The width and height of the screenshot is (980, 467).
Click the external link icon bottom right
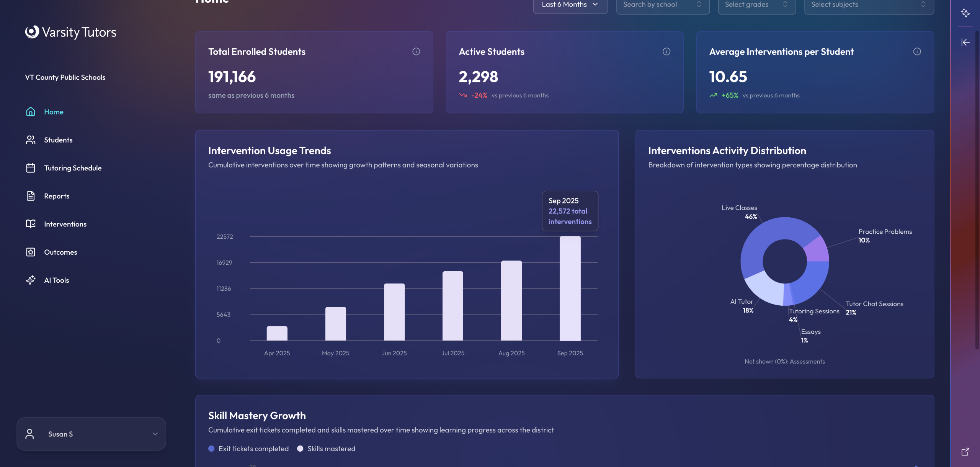click(965, 452)
